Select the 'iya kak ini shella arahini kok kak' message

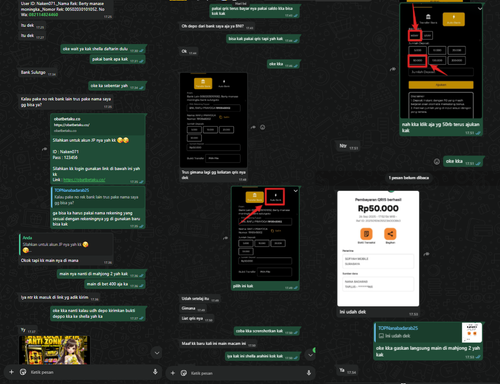tap(262, 356)
